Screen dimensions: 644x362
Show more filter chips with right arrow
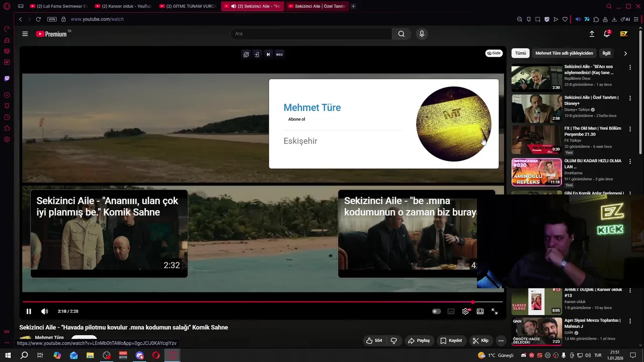tap(625, 53)
